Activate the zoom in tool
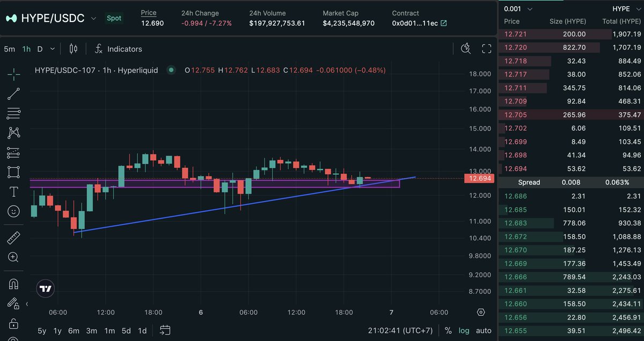Image resolution: width=644 pixels, height=341 pixels. point(14,257)
